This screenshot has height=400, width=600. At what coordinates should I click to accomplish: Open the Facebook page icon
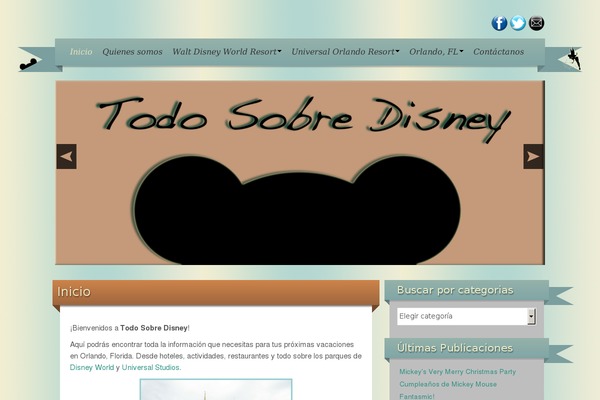tap(499, 23)
